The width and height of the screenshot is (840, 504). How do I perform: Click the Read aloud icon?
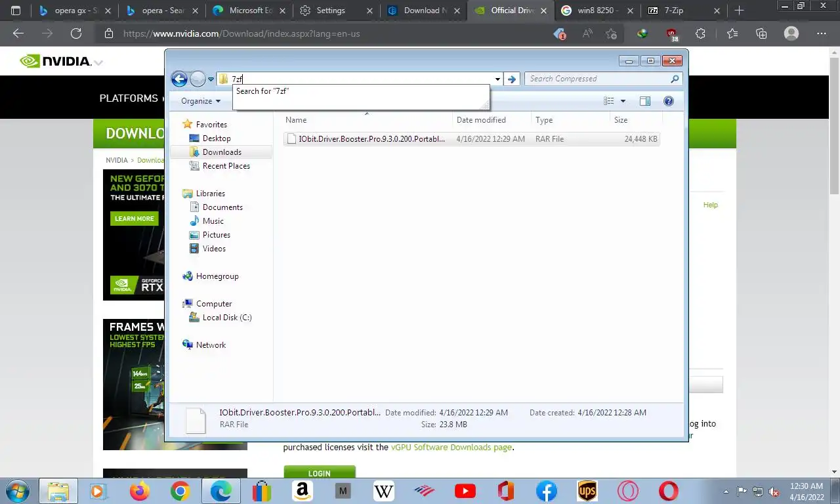coord(587,33)
